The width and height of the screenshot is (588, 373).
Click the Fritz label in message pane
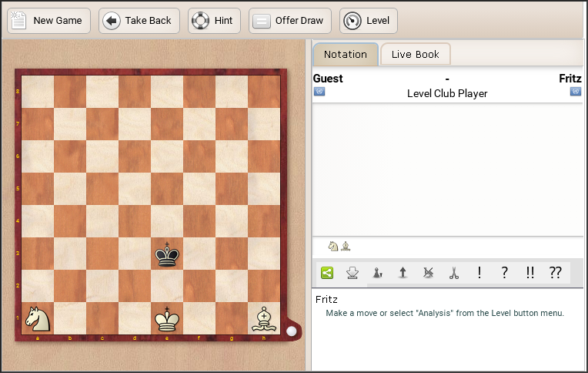[326, 299]
